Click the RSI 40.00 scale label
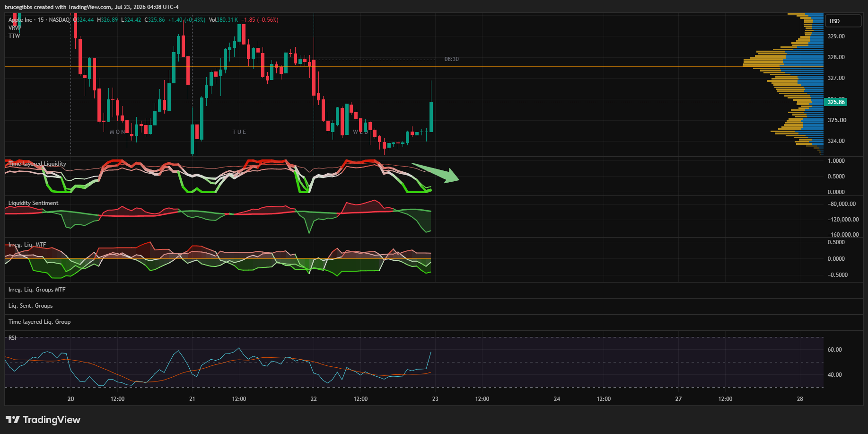 835,375
